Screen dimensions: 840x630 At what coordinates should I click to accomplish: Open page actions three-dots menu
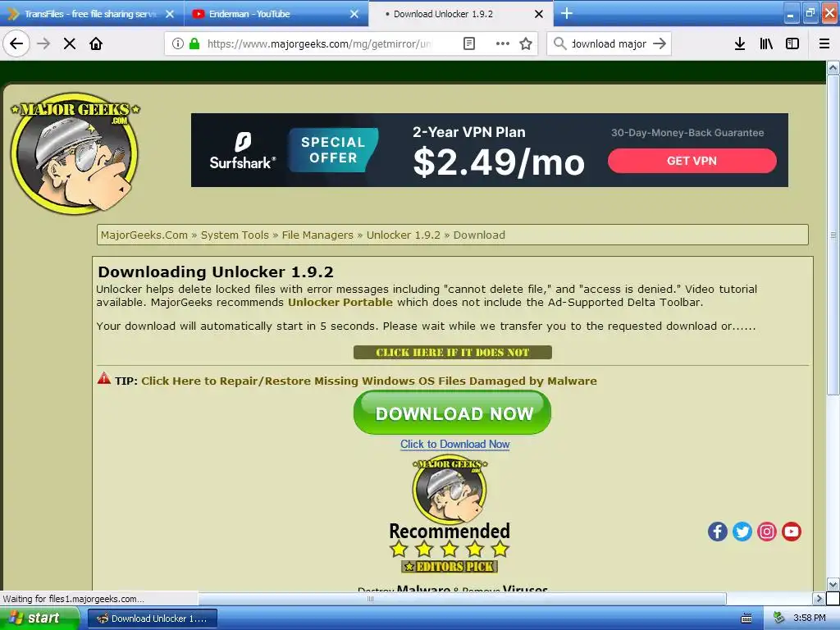click(503, 43)
